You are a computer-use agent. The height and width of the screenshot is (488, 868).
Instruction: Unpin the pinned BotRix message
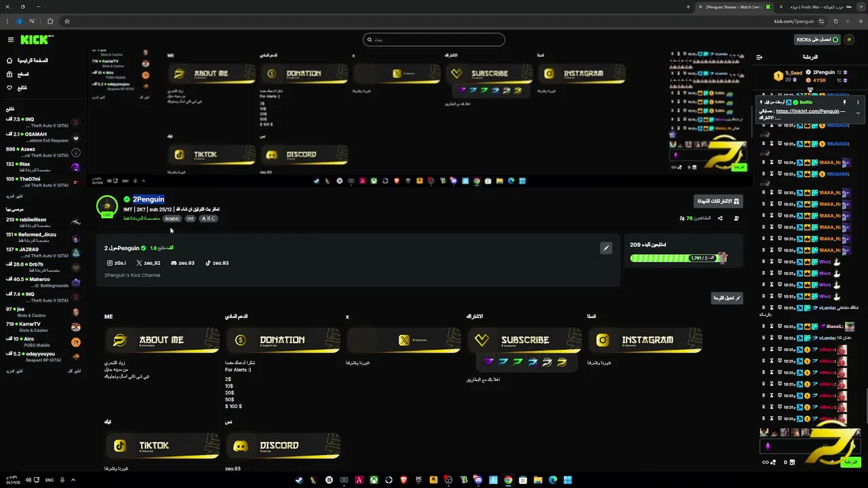coord(844,102)
